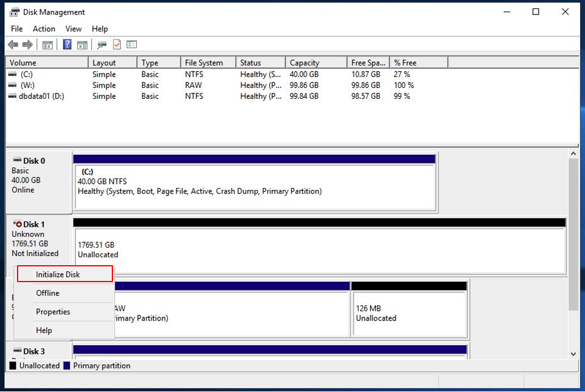Click the (C:) volume drive icon
The width and height of the screenshot is (585, 392).
click(12, 74)
